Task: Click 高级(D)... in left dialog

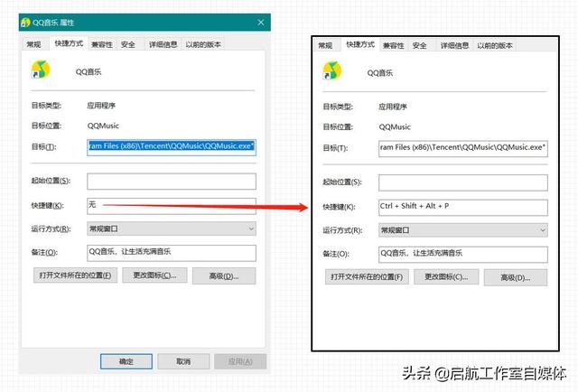Action: (224, 275)
